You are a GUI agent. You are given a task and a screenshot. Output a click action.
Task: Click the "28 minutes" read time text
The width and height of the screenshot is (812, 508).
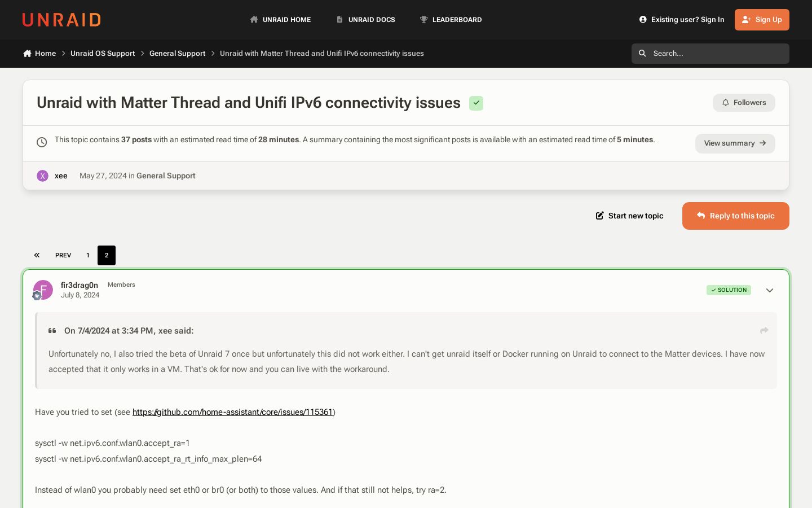tap(279, 140)
